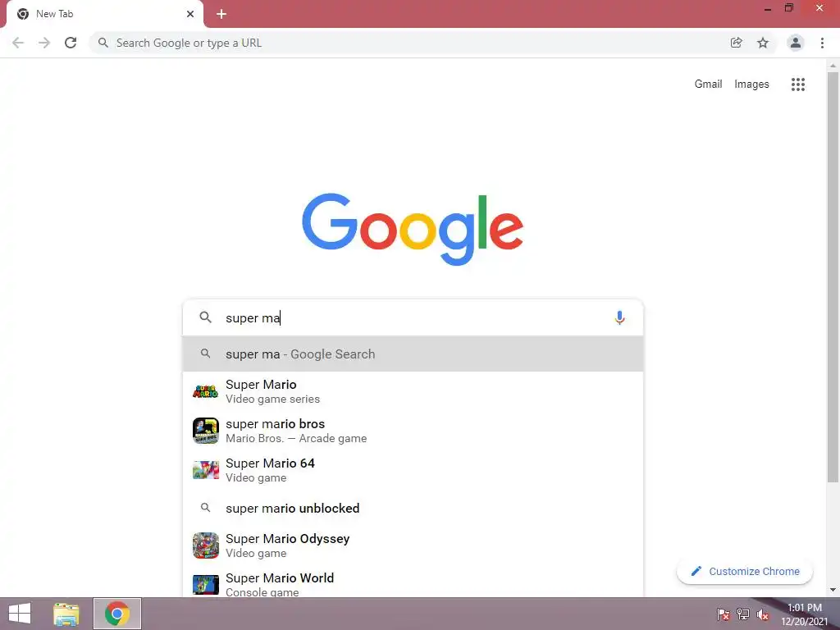Click the Super Mario World suggestion thumbnail

[x=206, y=585]
